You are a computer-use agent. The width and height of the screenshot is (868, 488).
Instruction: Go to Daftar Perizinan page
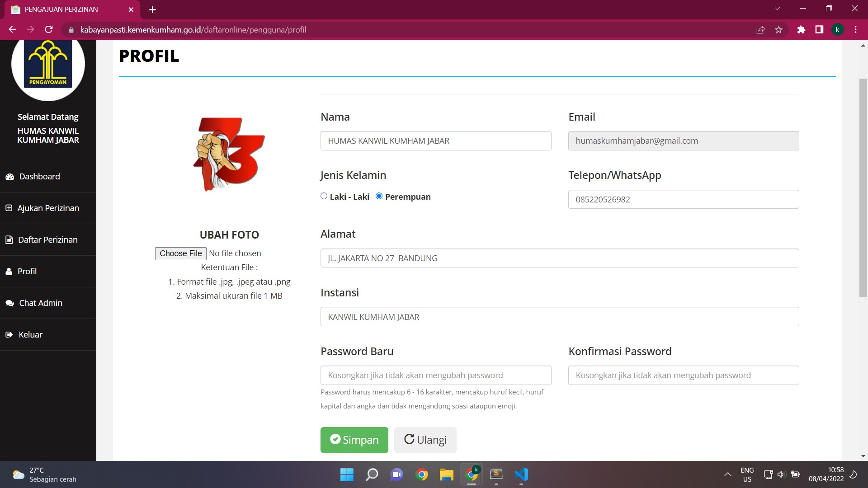[48, 240]
